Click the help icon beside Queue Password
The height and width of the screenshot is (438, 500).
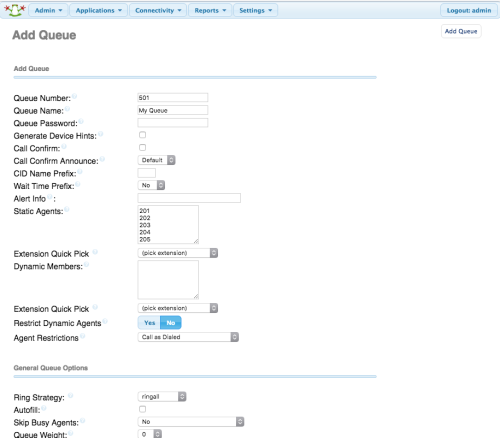click(81, 121)
